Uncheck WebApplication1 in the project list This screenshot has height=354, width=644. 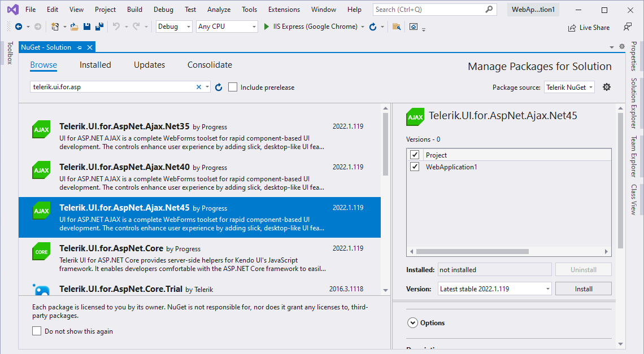(x=415, y=167)
